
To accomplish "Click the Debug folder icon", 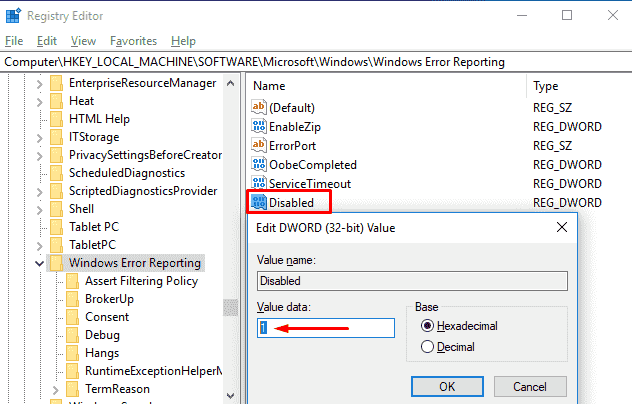I will (73, 335).
